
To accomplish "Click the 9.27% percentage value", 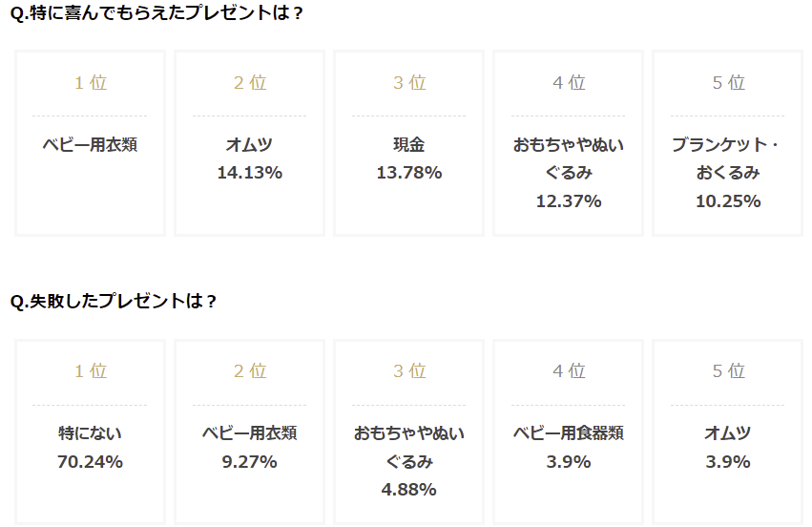I will tap(249, 462).
